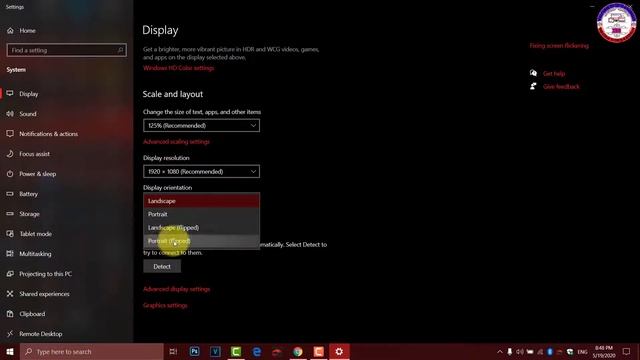The height and width of the screenshot is (360, 640).
Task: Click the Tablet mode icon
Action: (10, 233)
